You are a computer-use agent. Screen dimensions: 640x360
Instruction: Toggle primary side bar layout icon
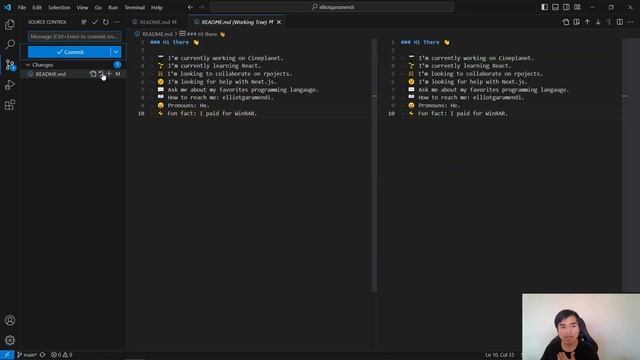(x=544, y=7)
